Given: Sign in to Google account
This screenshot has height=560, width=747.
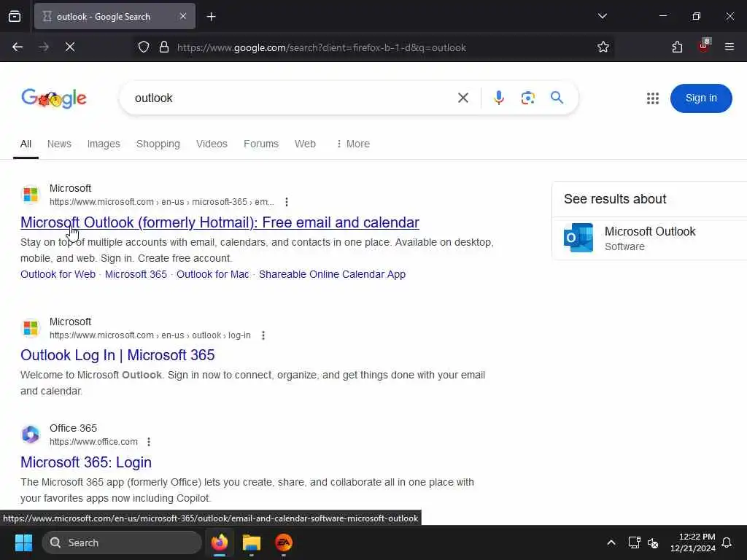Looking at the screenshot, I should (701, 98).
